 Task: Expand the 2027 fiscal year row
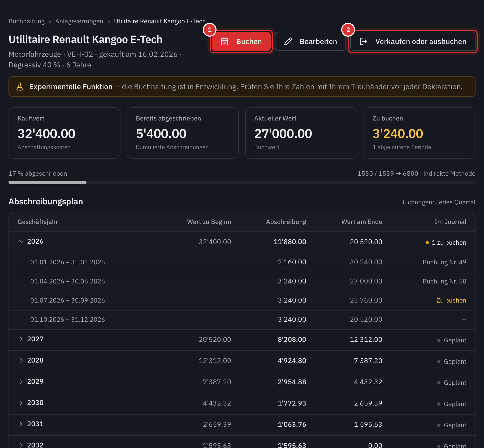[21, 339]
